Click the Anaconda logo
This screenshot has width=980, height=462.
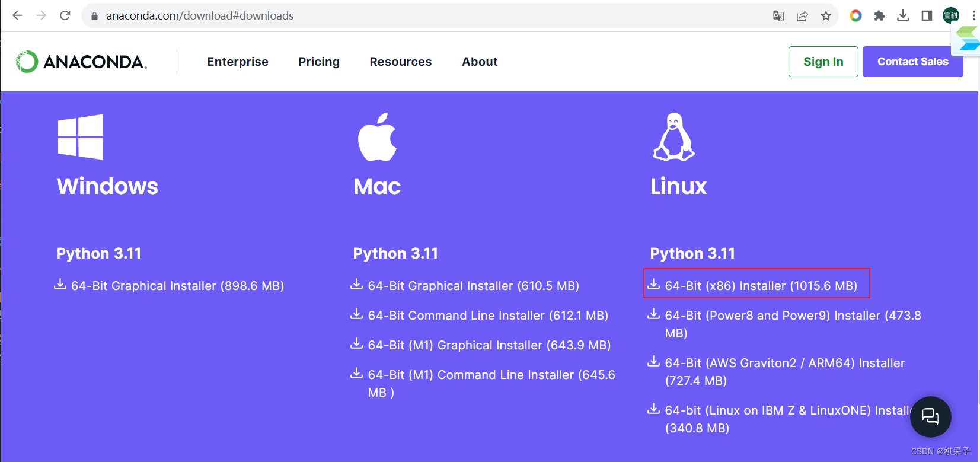pos(81,62)
